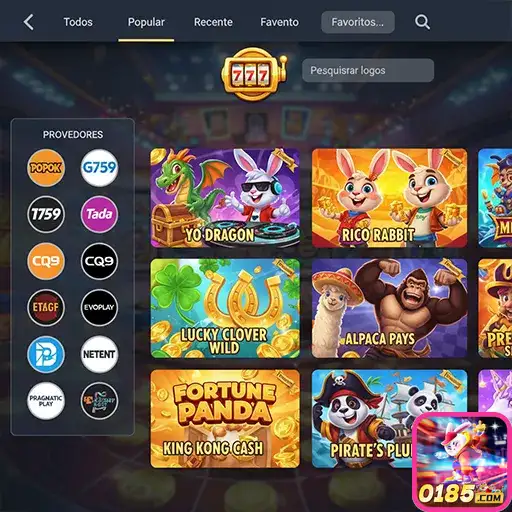Pick the orange CQ9 provider icon
This screenshot has height=512, width=512.
click(x=46, y=261)
